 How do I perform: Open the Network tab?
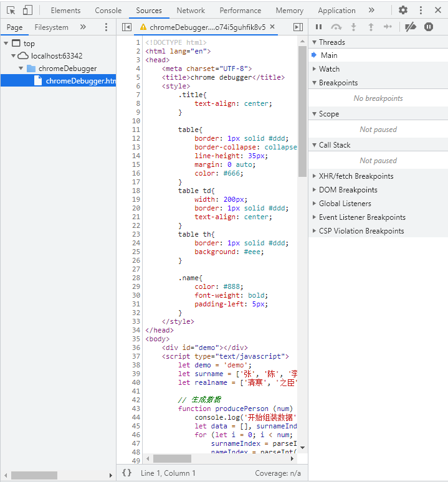191,11
